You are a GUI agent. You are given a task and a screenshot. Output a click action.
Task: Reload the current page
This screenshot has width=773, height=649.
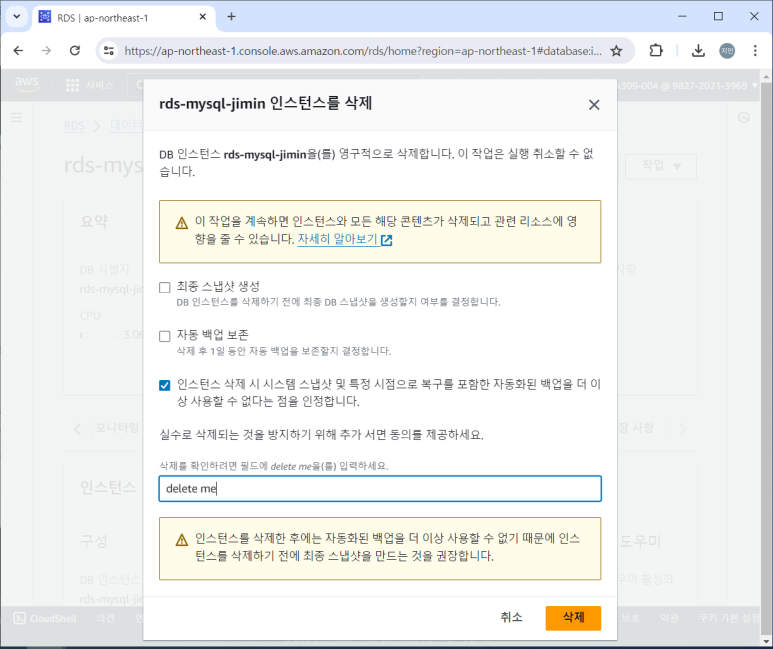(75, 51)
